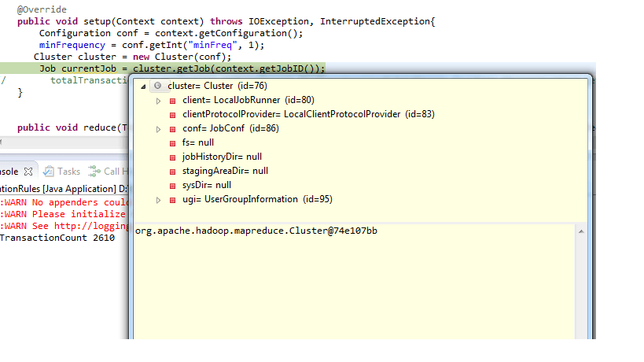Open the Console tab
Screen dimensions: 644x362
tap(8, 172)
